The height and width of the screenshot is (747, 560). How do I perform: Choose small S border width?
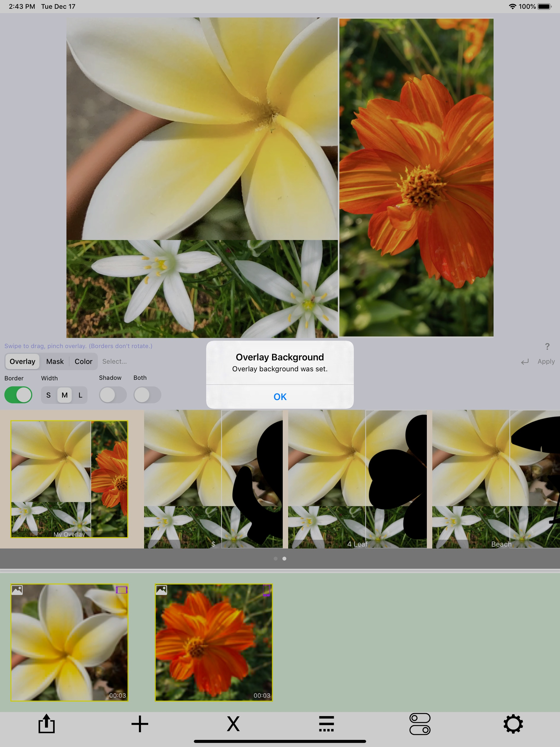coord(48,395)
